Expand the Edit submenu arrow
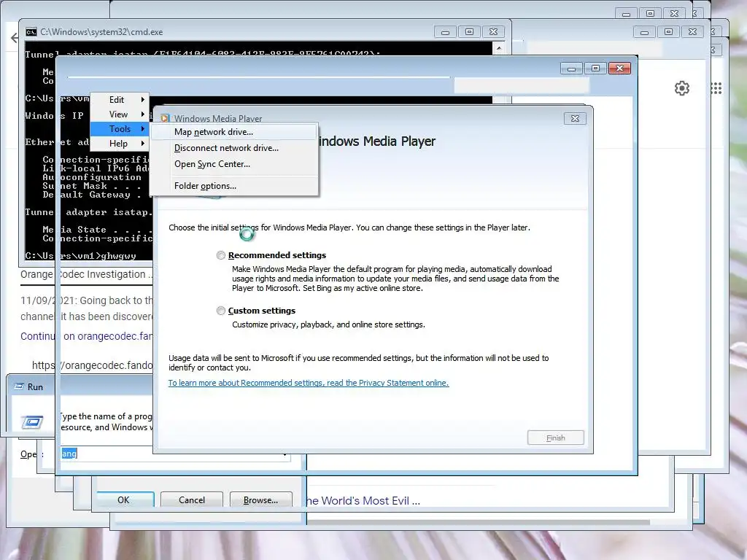Viewport: 747px width, 560px height. 142,99
